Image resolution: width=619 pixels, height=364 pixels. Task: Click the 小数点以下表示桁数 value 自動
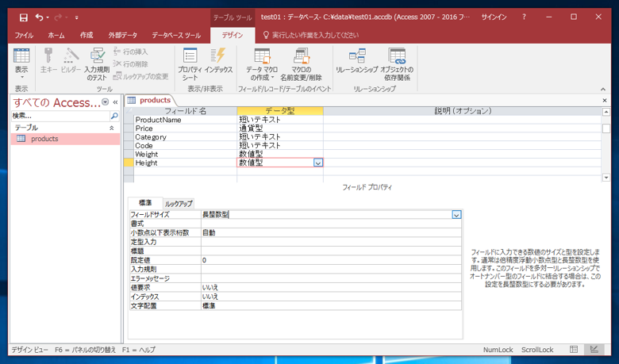click(331, 232)
